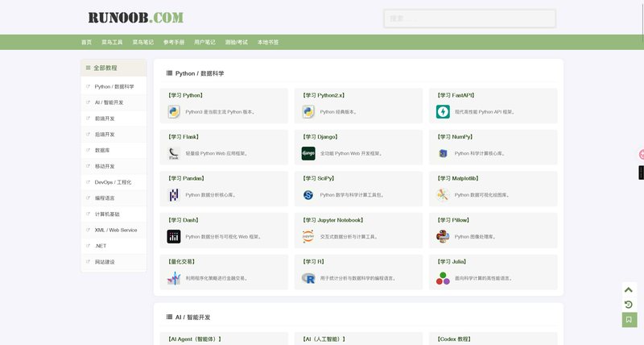
Task: Open the 【学习 NumPy】 title link
Action: [455, 137]
